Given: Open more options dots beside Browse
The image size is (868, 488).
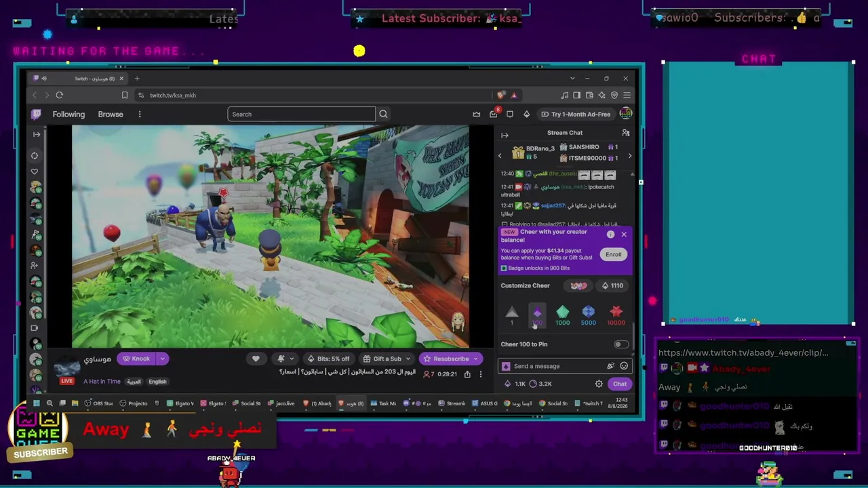Looking at the screenshot, I should [x=140, y=115].
